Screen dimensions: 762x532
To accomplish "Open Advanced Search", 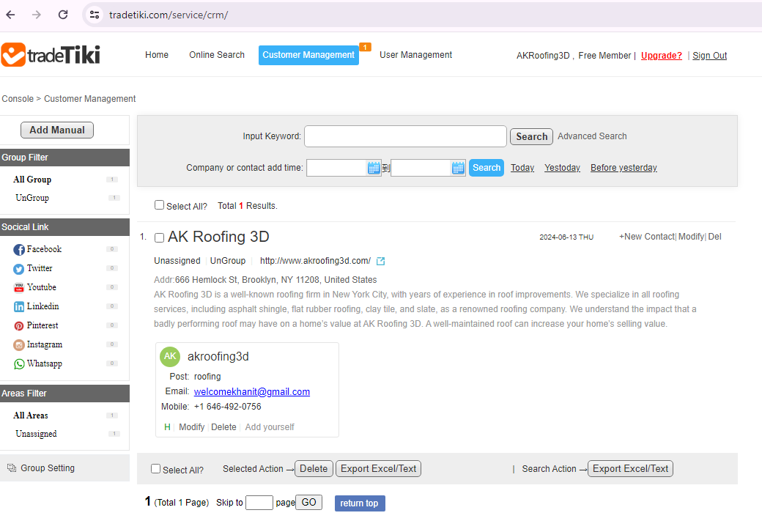I will pyautogui.click(x=592, y=136).
